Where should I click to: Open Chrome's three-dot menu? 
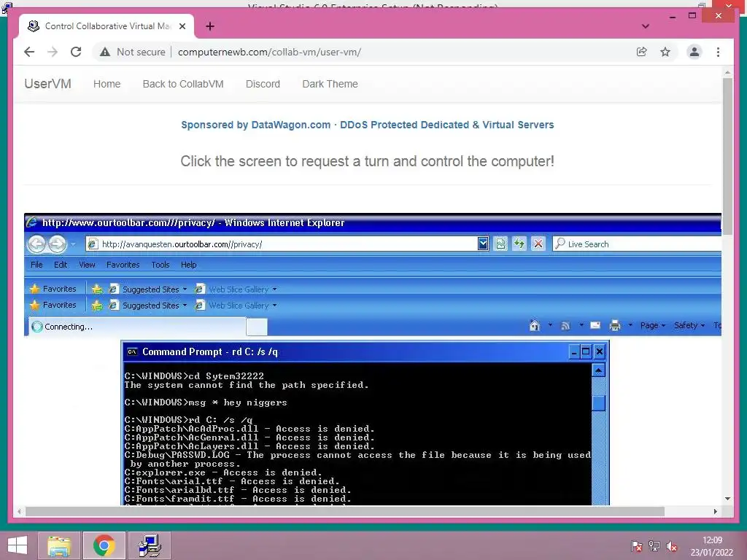718,52
